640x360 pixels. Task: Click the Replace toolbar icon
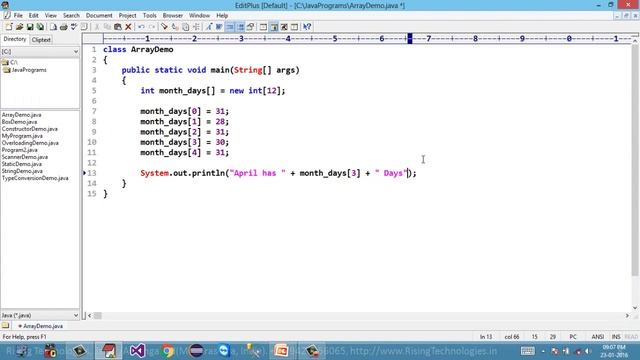pyautogui.click(x=175, y=27)
